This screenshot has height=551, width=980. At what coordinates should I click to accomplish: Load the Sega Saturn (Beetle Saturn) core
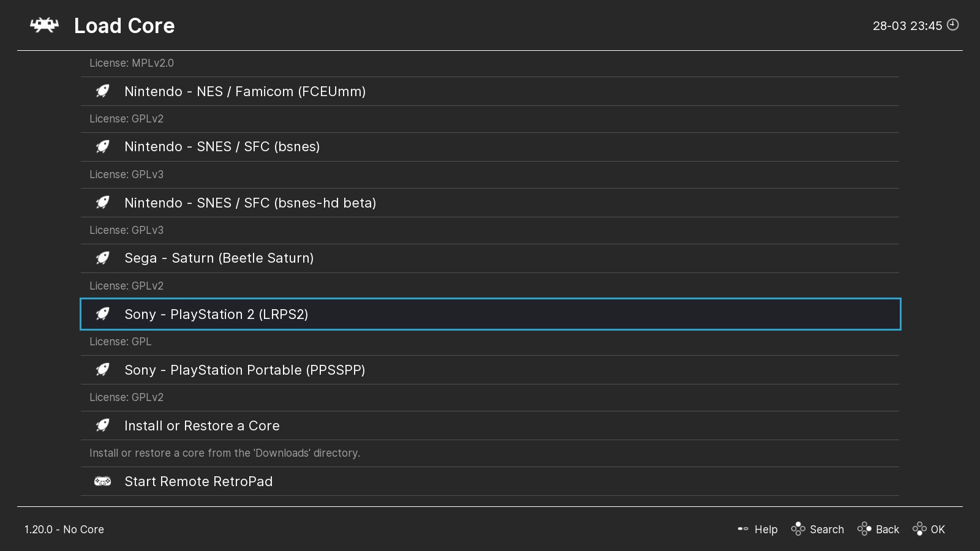(x=219, y=258)
